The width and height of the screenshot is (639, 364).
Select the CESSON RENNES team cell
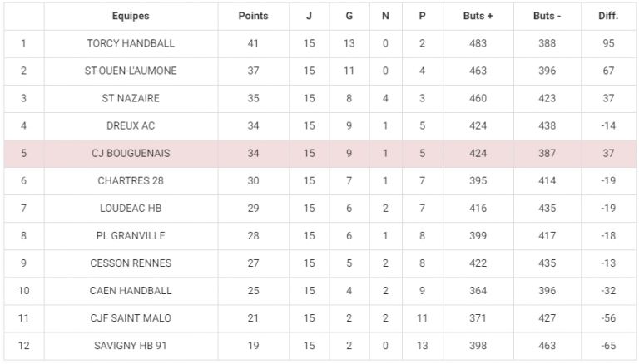click(x=131, y=263)
